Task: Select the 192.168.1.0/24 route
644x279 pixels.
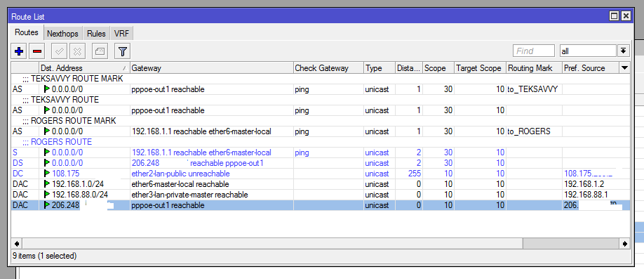Action: click(x=321, y=184)
